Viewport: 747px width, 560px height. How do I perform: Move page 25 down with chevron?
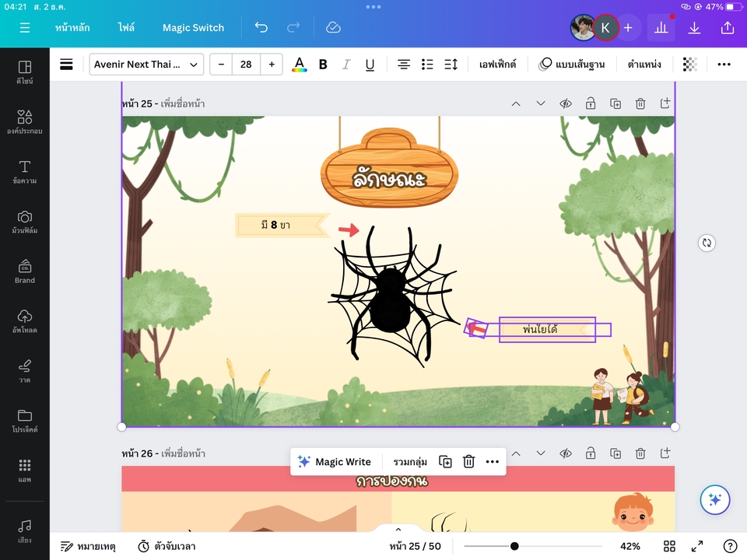541,103
